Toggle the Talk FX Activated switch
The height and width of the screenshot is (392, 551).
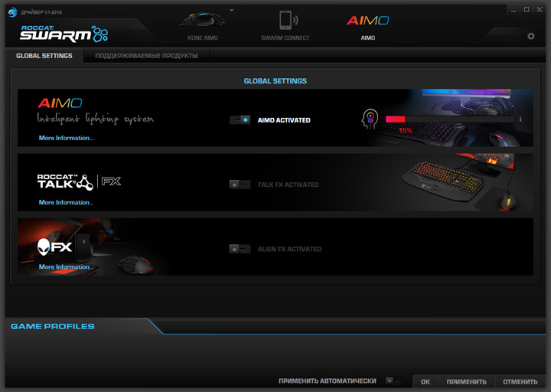[x=240, y=185]
